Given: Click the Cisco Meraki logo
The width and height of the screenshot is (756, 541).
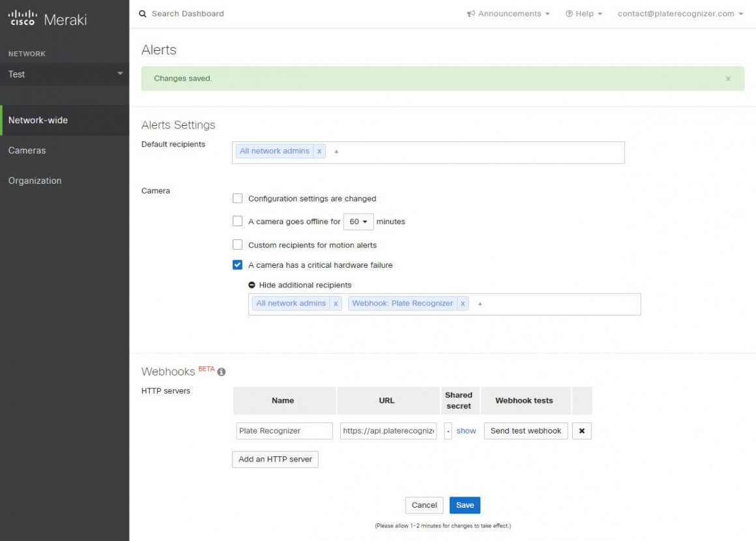Looking at the screenshot, I should coord(47,19).
